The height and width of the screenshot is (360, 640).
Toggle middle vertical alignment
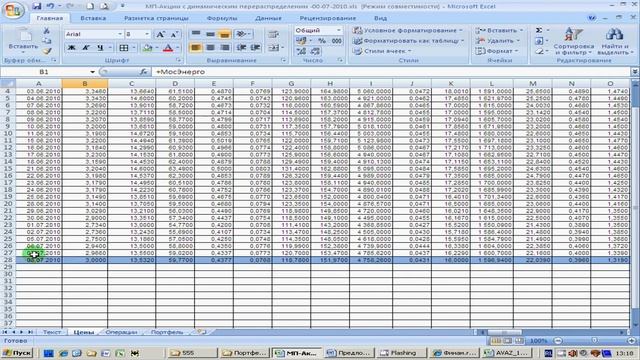[210, 34]
